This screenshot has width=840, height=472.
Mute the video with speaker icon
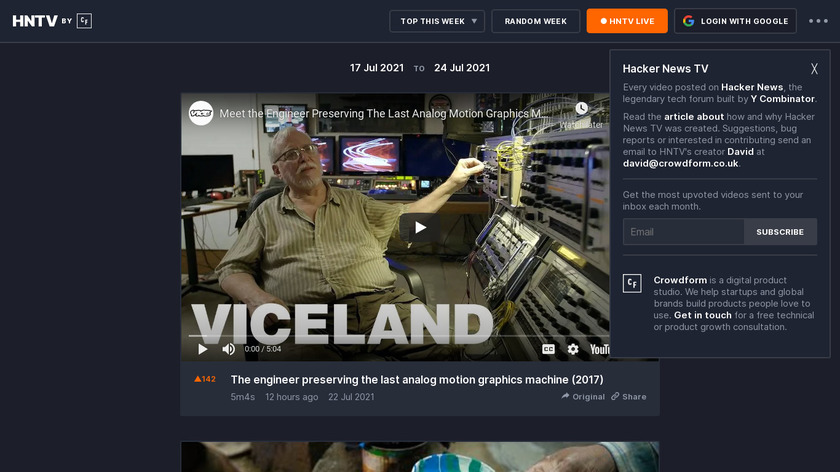pyautogui.click(x=229, y=349)
